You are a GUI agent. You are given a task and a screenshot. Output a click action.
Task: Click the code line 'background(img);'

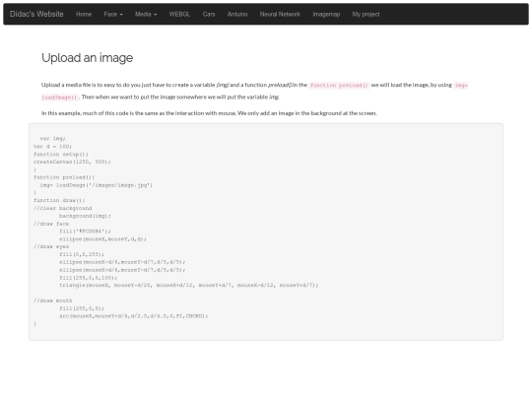click(x=85, y=216)
